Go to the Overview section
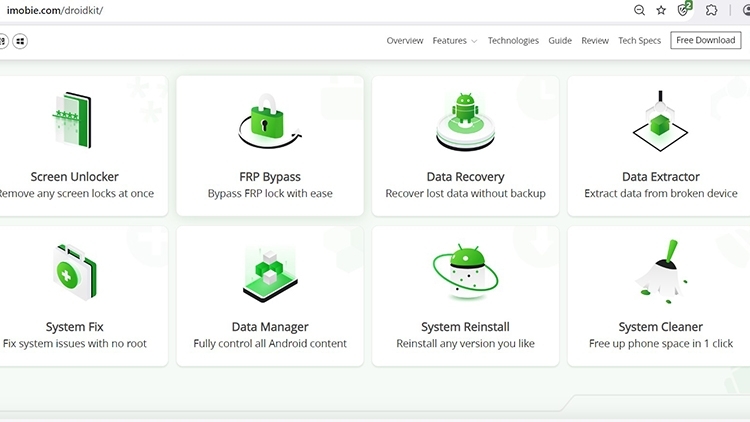 [x=405, y=41]
